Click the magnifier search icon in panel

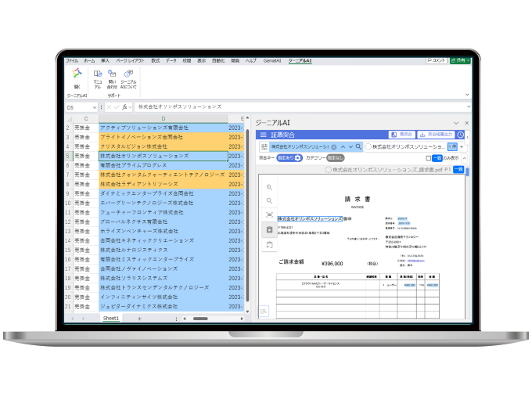359,146
